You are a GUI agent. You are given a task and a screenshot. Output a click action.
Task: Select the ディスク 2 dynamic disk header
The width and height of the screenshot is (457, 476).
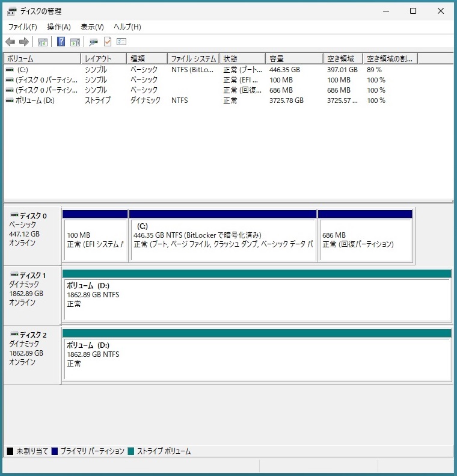[x=32, y=354]
